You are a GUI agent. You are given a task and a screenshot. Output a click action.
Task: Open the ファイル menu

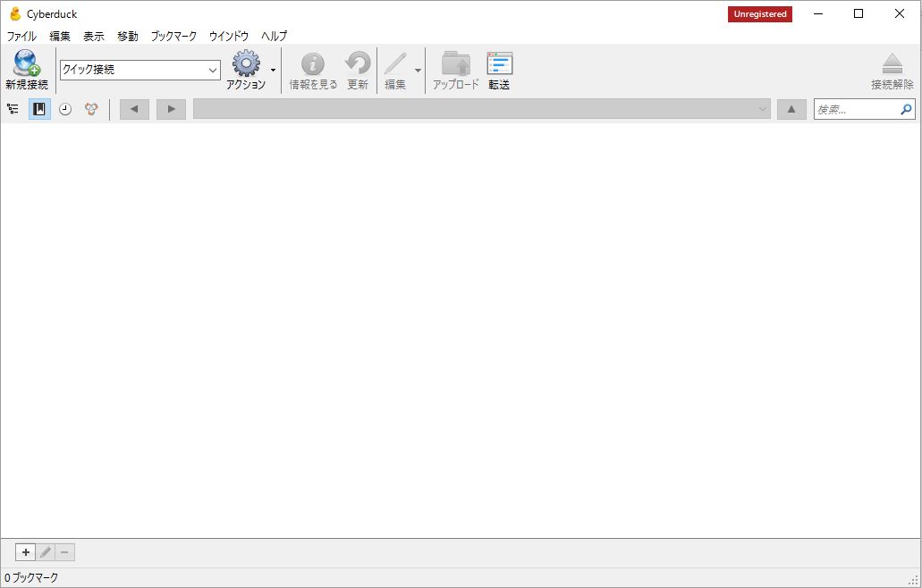(21, 36)
